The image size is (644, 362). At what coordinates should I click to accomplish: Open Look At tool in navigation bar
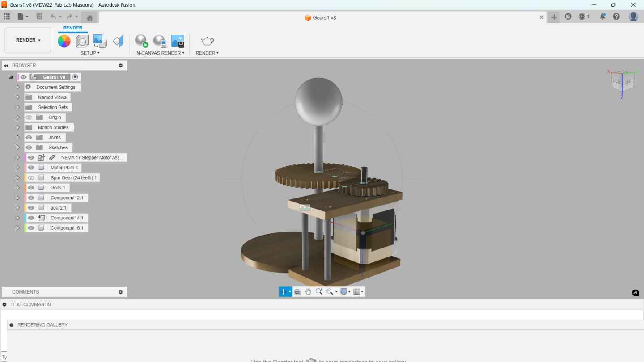297,291
